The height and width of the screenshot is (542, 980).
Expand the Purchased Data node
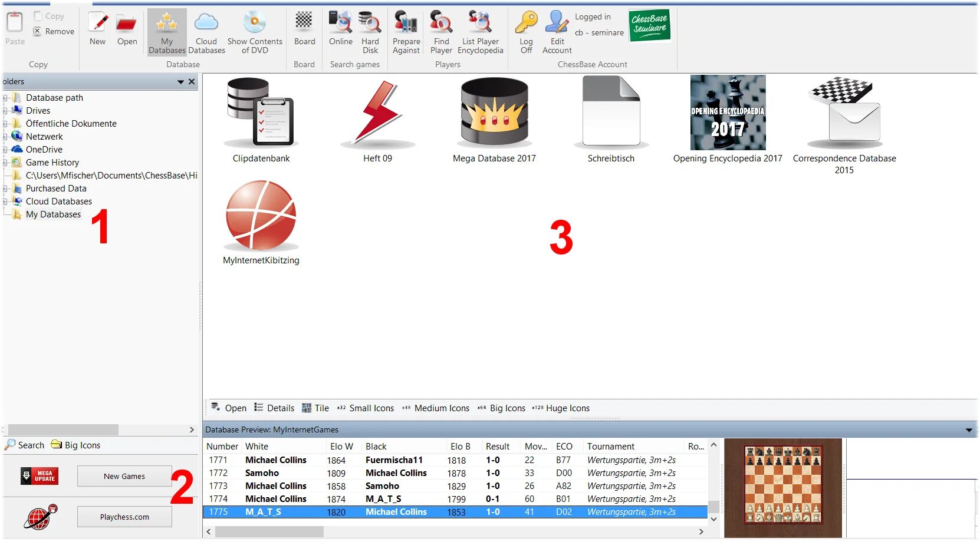click(5, 189)
